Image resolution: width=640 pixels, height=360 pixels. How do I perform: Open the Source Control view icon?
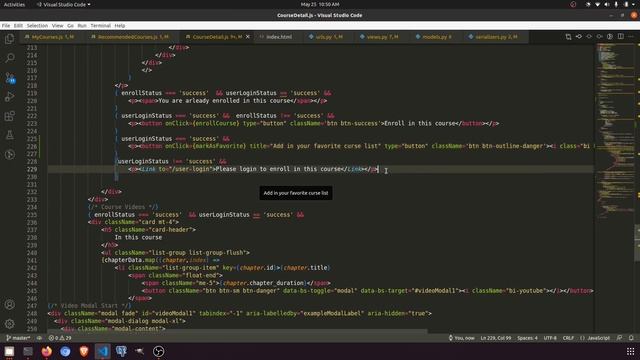10,78
